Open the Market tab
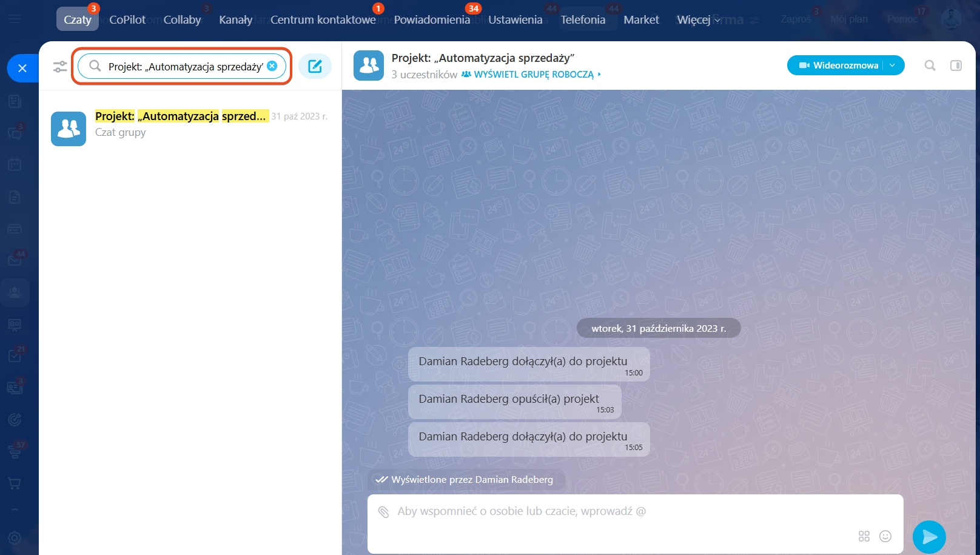Image resolution: width=980 pixels, height=555 pixels. pos(641,19)
